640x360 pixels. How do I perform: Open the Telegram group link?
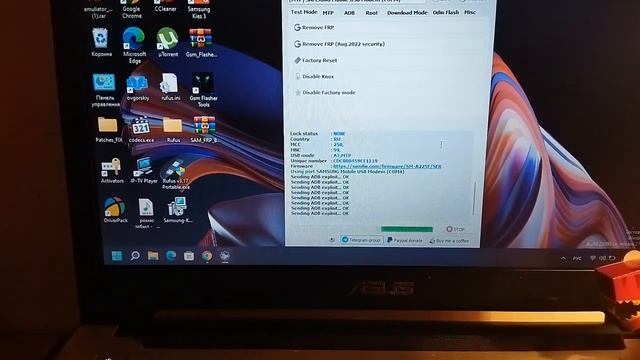tap(361, 240)
